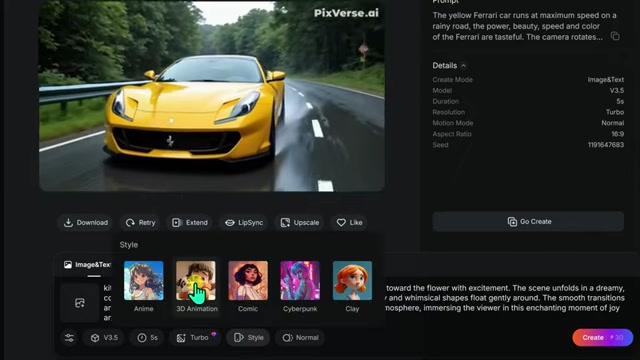Open the LipSync option
Screen dimensions: 640x360
[x=244, y=222]
